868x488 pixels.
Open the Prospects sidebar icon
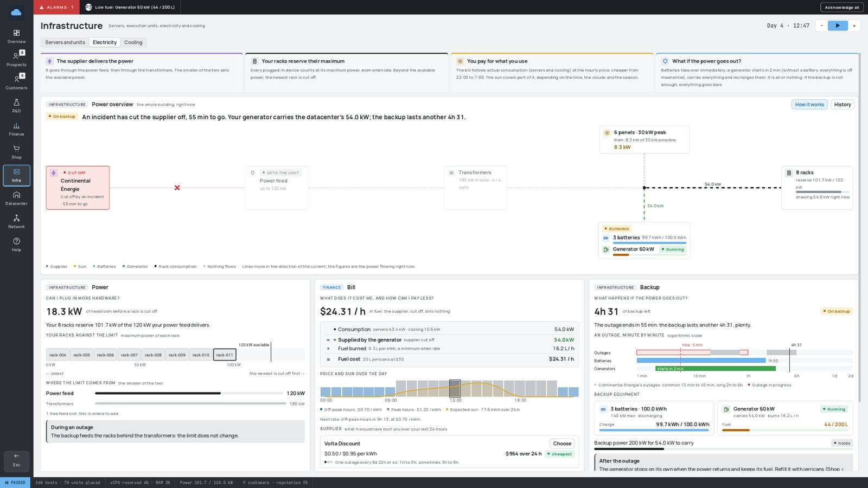click(16, 59)
